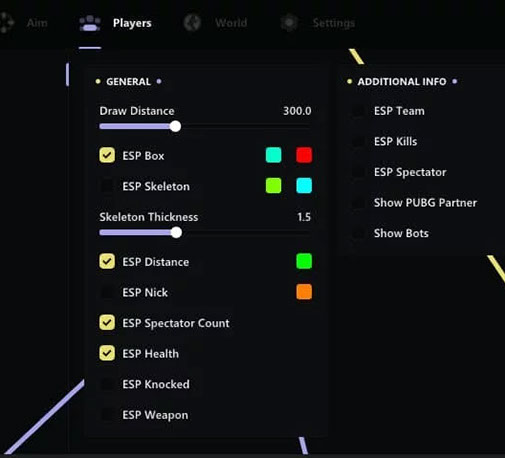505x458 pixels.
Task: Select the cyan ESP Skeleton color swatch
Action: click(x=304, y=186)
